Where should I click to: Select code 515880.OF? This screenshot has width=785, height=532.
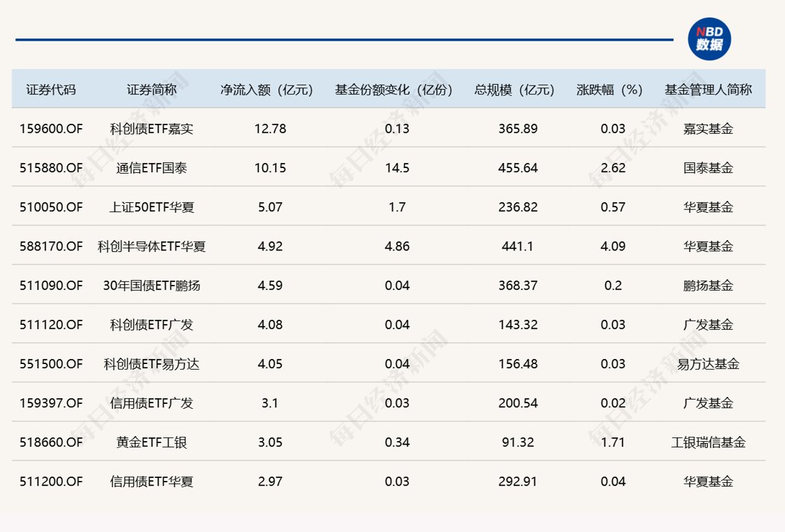point(51,168)
